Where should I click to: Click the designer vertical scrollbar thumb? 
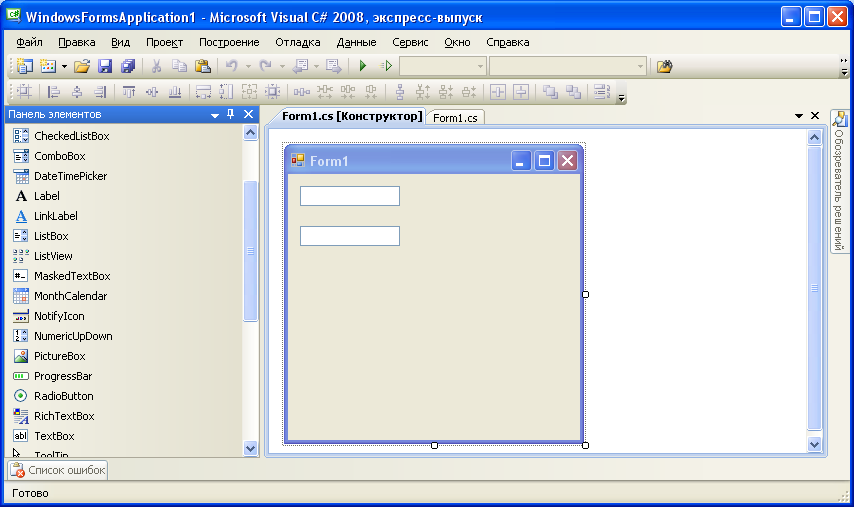point(814,289)
